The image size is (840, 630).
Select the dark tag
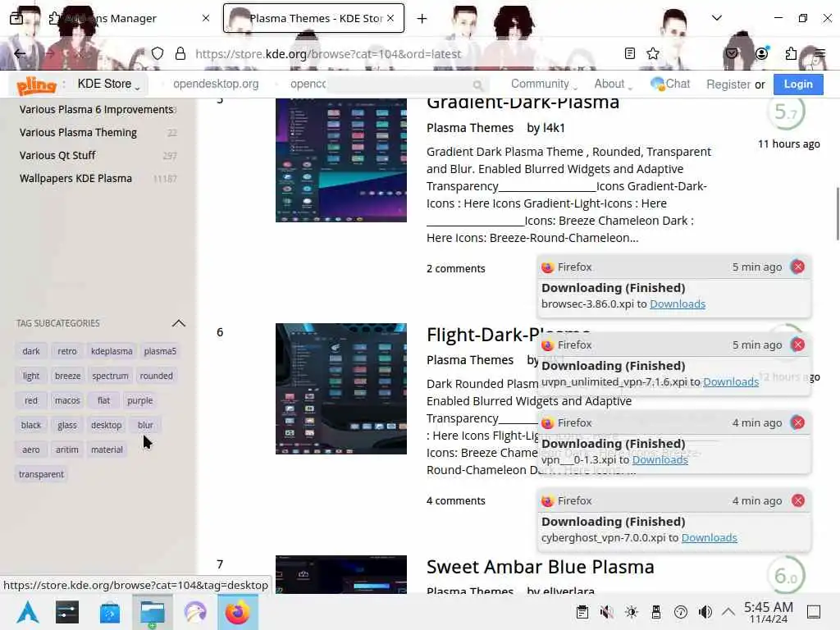coord(31,351)
